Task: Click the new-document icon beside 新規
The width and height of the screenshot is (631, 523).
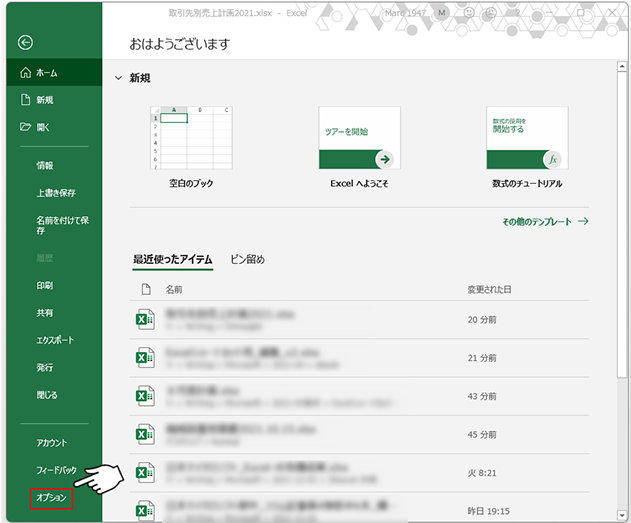Action: (25, 100)
